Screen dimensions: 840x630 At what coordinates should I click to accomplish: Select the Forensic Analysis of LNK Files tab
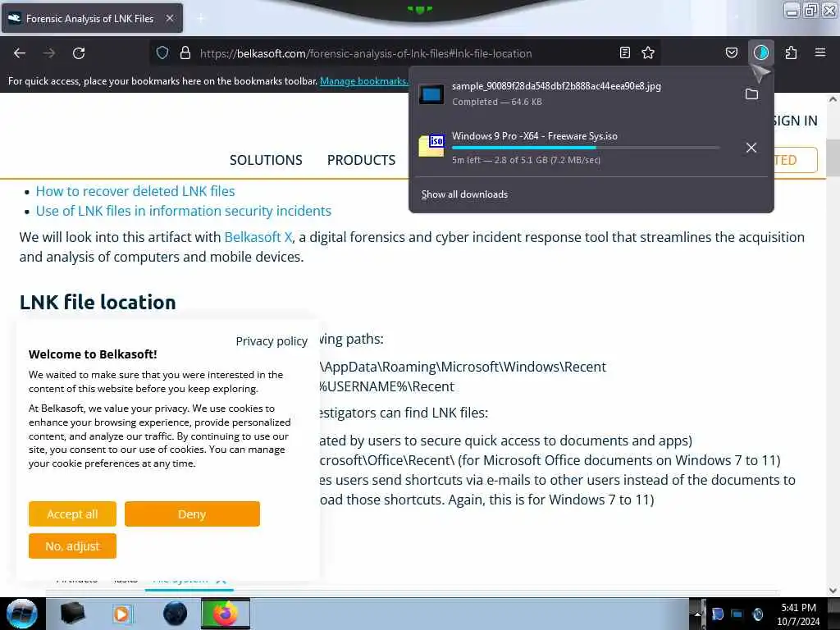[92, 18]
